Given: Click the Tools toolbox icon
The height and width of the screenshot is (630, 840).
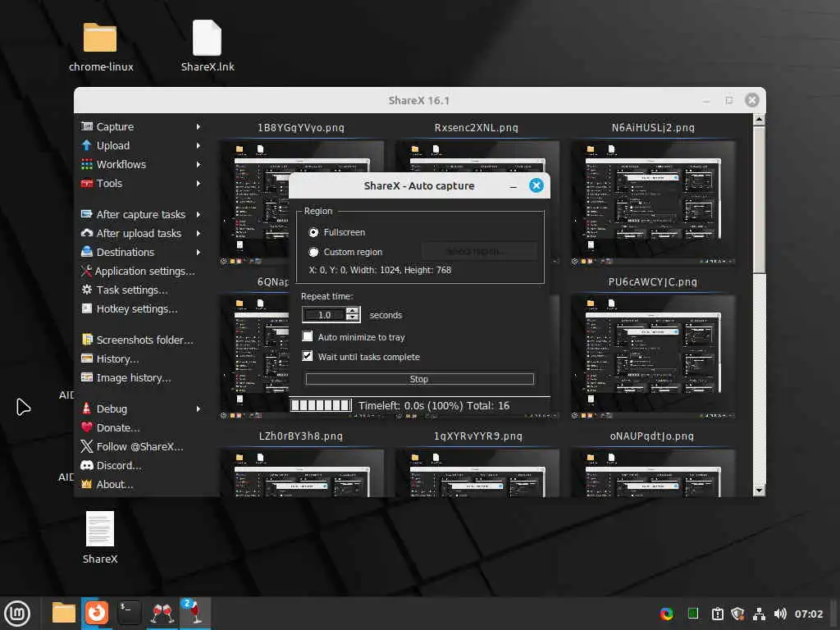Looking at the screenshot, I should coord(86,183).
